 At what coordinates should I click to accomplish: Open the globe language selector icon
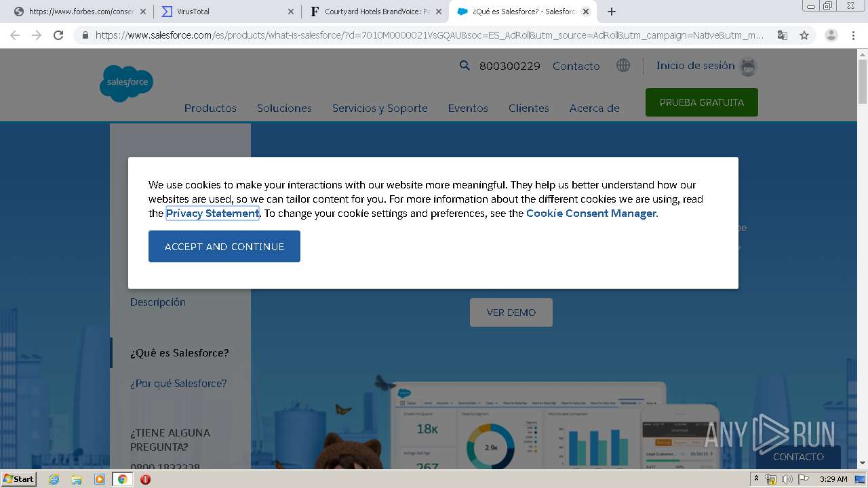[623, 65]
